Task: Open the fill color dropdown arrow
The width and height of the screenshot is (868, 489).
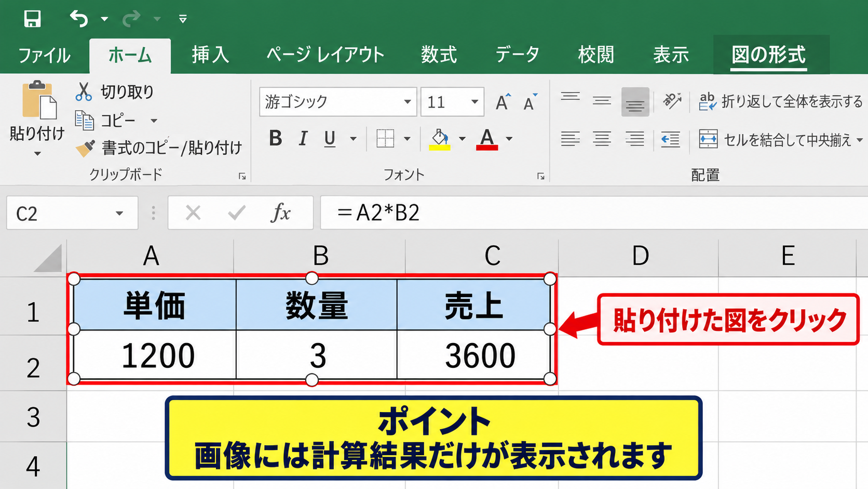Action: (462, 139)
